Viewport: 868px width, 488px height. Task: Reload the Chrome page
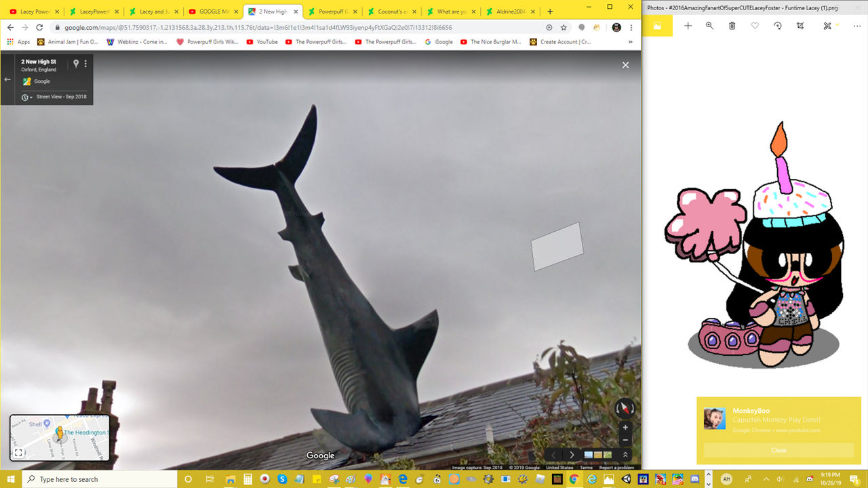[x=39, y=27]
